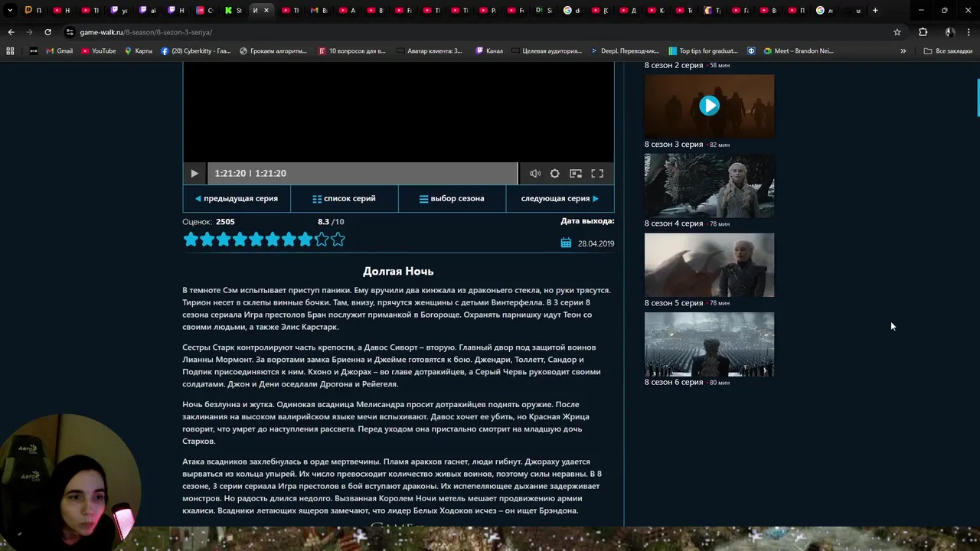Open the 8 сезон 3 серия link
This screenshot has width=980, height=551.
tap(674, 145)
